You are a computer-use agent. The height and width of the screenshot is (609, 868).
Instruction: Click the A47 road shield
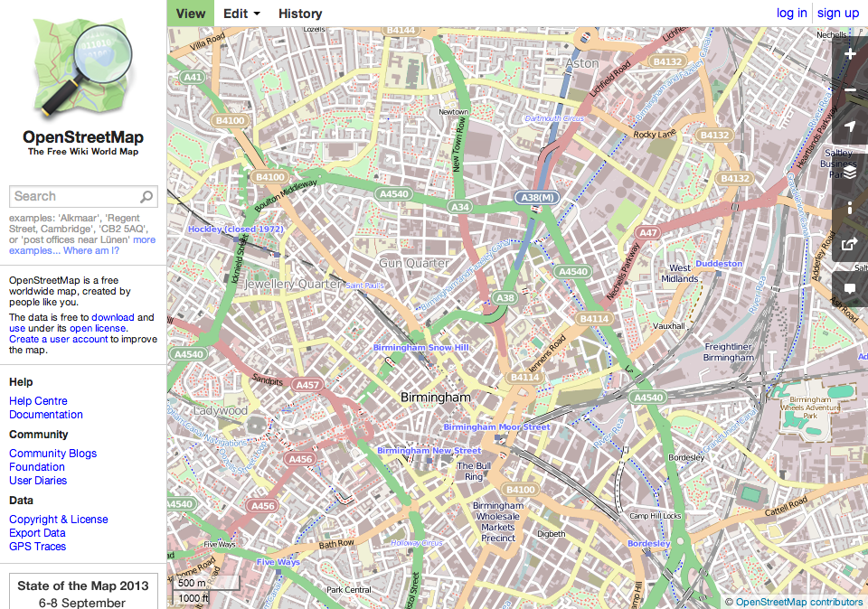click(647, 233)
